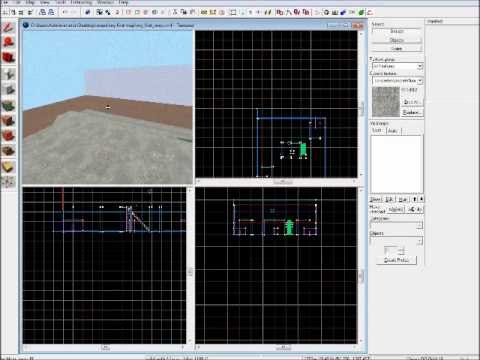This screenshot has height=360, width=480.
Task: Click the VisGroups list box
Action: pos(397,164)
